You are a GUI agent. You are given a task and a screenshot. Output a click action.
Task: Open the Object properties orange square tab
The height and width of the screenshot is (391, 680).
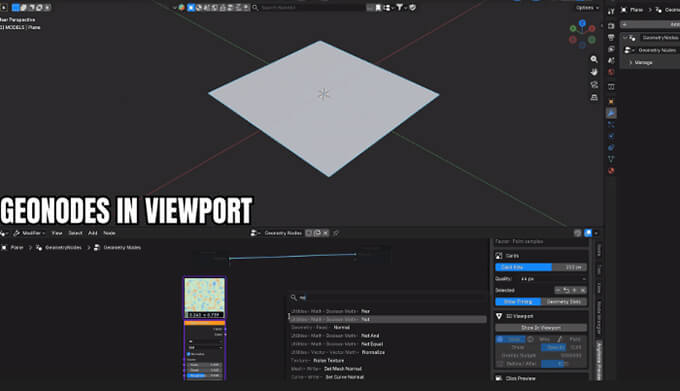coord(611,101)
